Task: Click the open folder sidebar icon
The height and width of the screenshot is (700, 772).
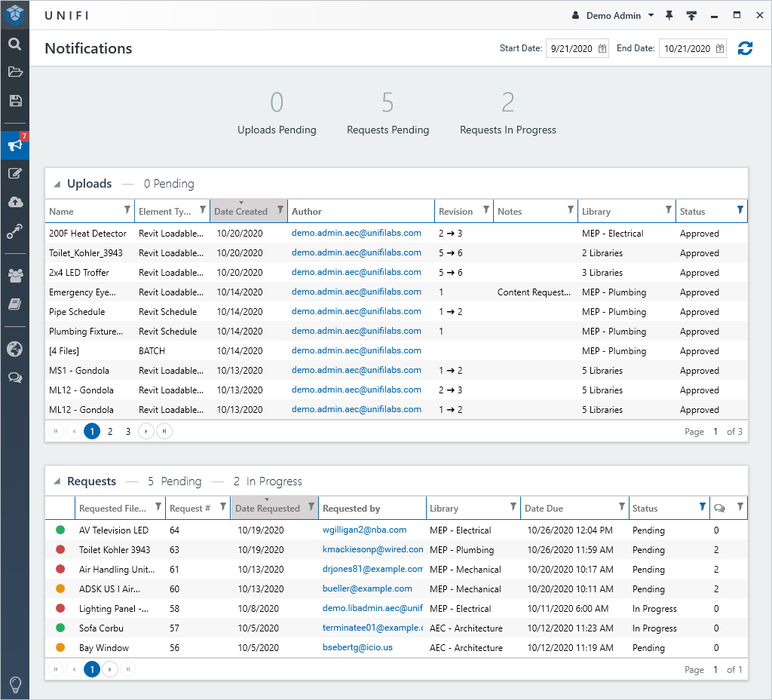Action: pyautogui.click(x=14, y=72)
